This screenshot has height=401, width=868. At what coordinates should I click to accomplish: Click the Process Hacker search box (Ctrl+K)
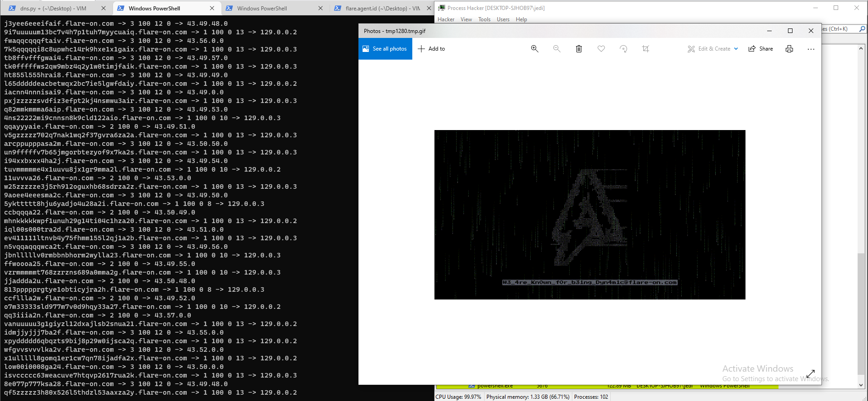839,29
